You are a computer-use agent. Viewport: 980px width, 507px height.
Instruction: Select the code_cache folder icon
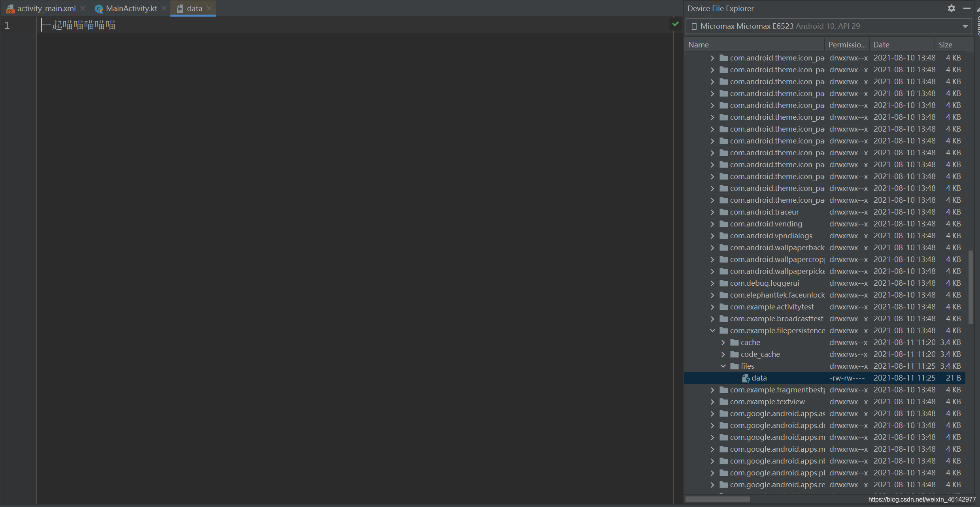coord(735,354)
